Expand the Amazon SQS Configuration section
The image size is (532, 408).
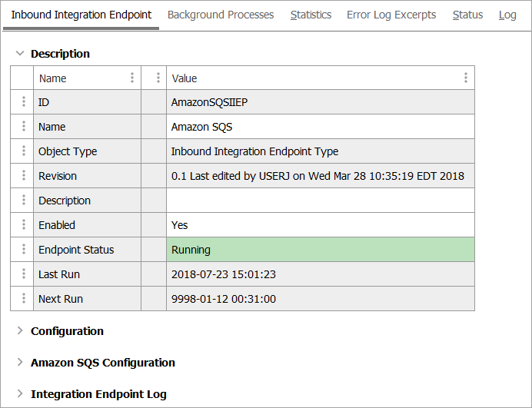pos(20,363)
